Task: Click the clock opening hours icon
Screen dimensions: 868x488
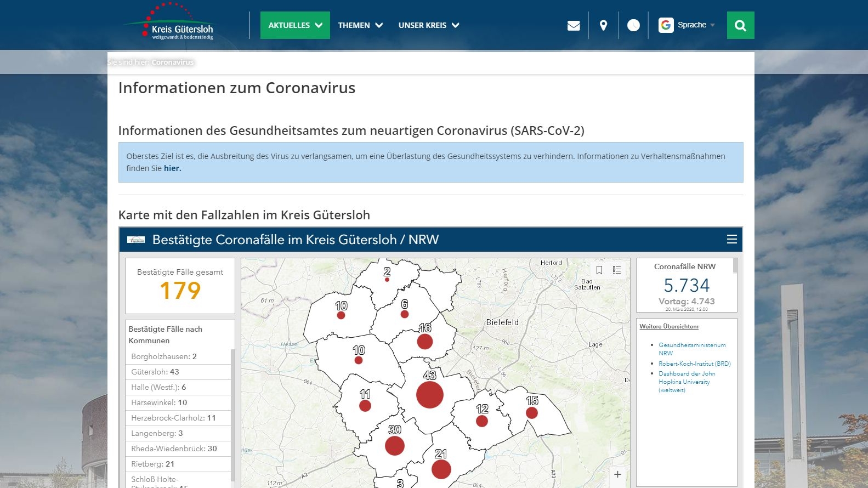Action: coord(633,26)
